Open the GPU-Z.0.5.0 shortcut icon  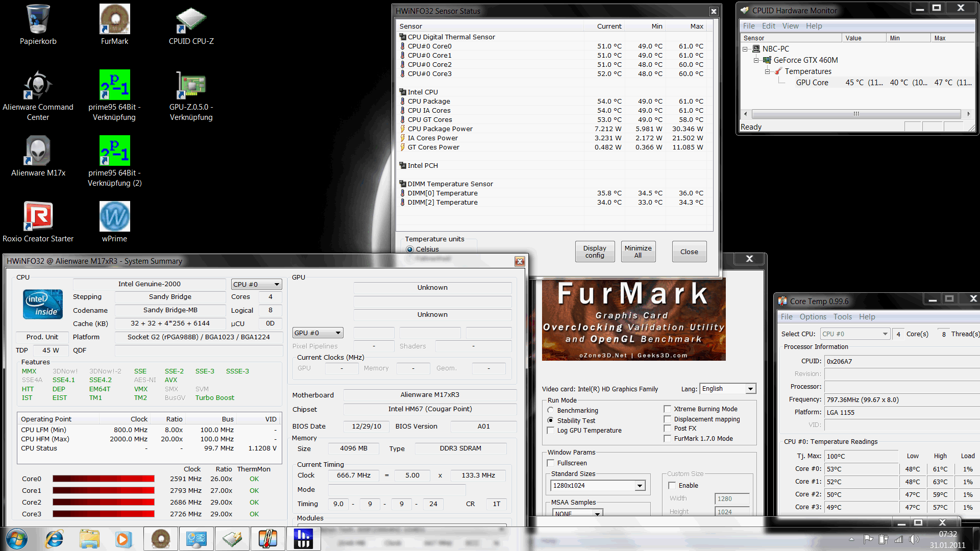click(191, 86)
